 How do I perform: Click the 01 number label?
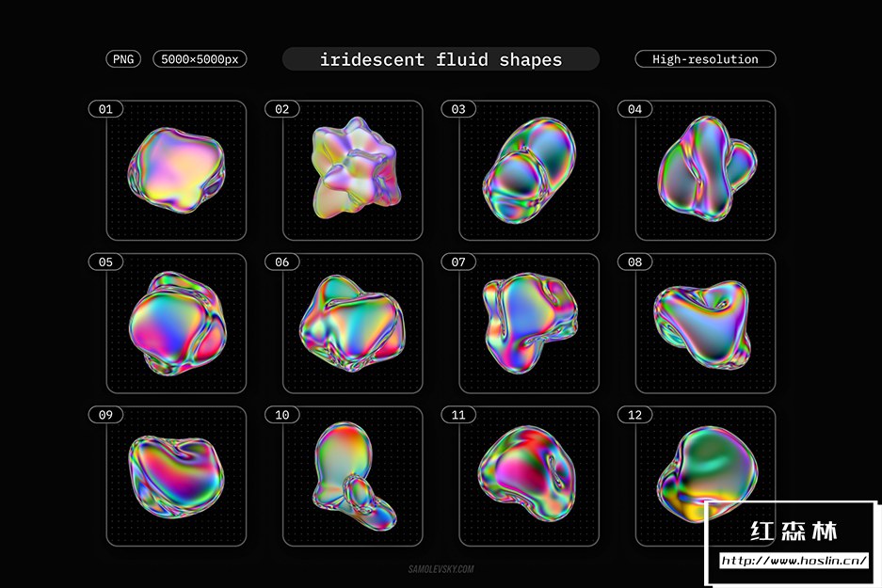105,109
